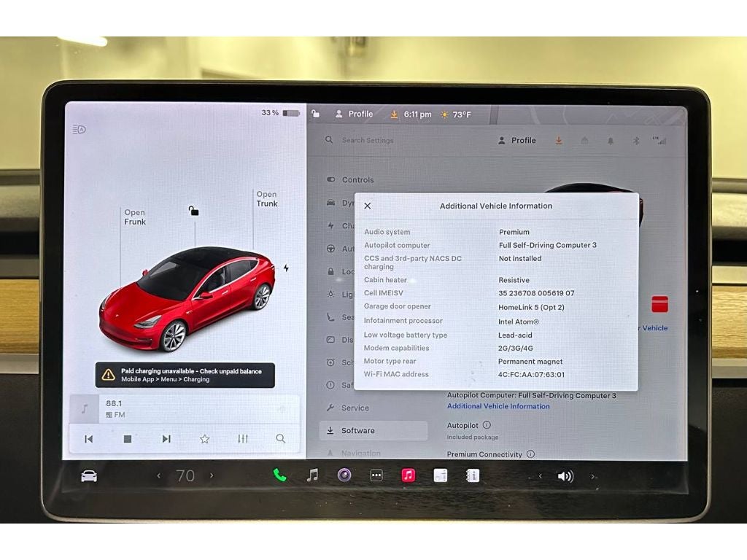Select Software in the settings menu
Image resolution: width=747 pixels, height=560 pixels.
(x=373, y=430)
